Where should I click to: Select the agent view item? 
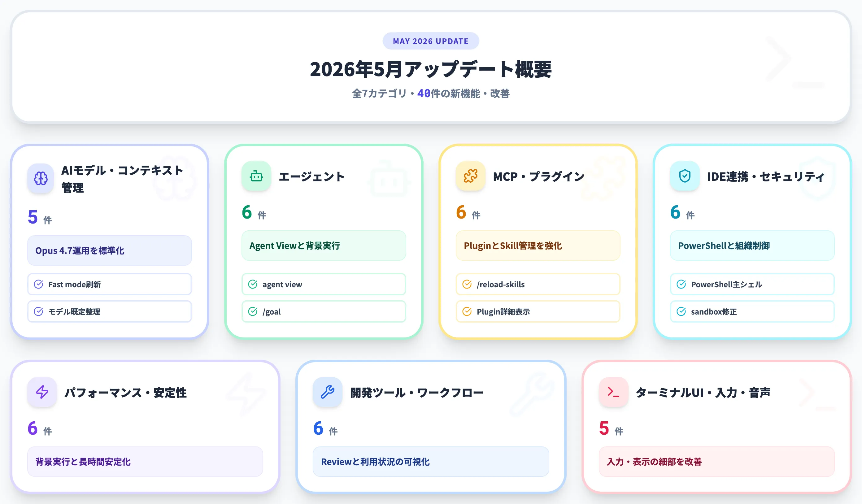(324, 284)
